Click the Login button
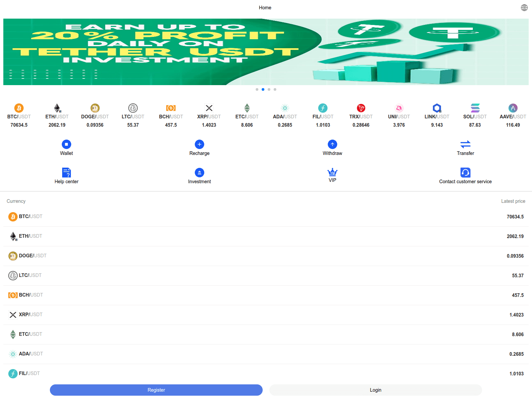This screenshot has width=532, height=399. [x=375, y=390]
